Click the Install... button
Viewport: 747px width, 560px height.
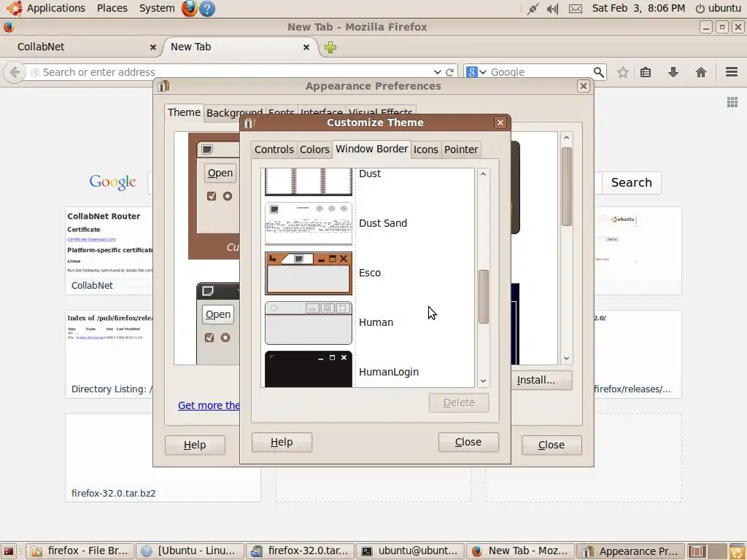(x=541, y=380)
